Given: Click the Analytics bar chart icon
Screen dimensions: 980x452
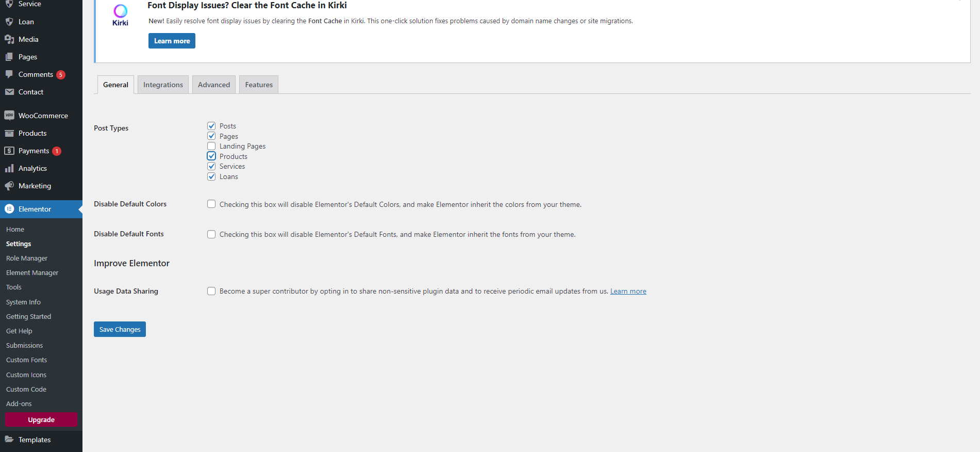Looking at the screenshot, I should click(x=9, y=168).
